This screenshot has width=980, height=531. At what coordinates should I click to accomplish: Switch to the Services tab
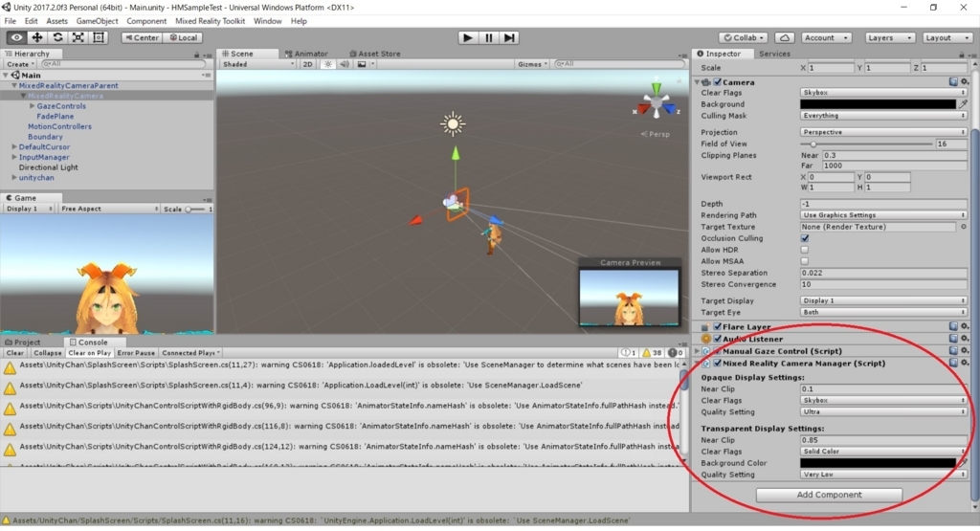(x=774, y=54)
